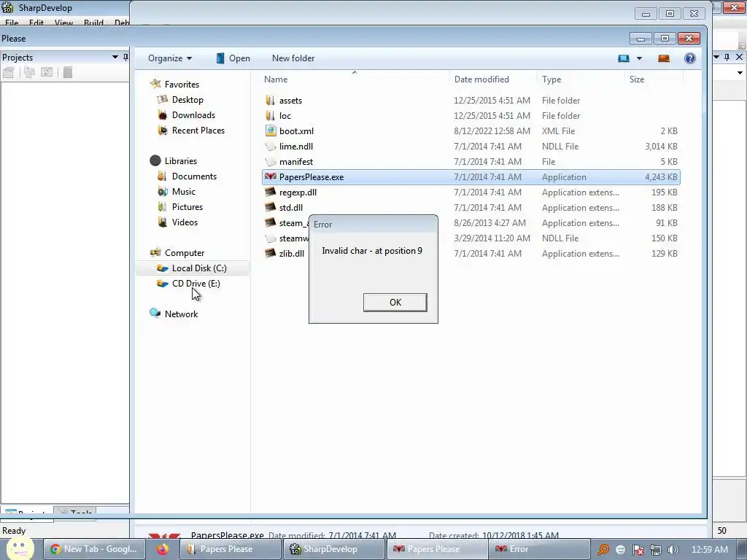Open Firefox from the taskbar

tap(163, 549)
